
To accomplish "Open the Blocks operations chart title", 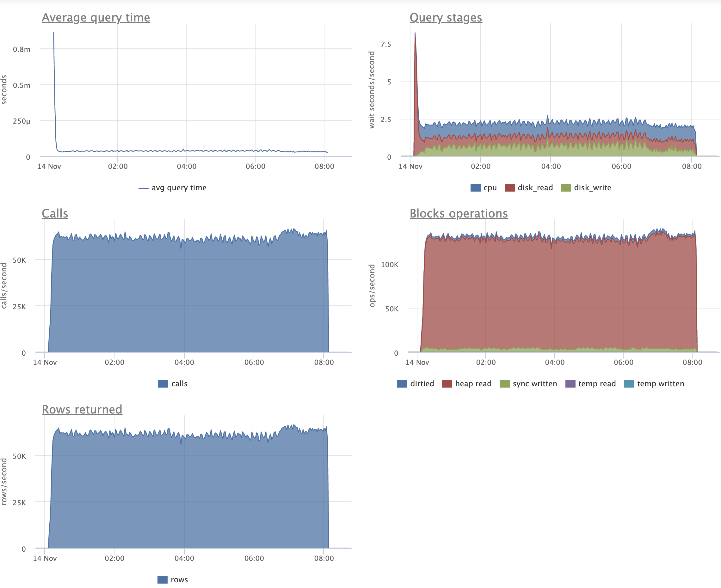I will pyautogui.click(x=459, y=213).
